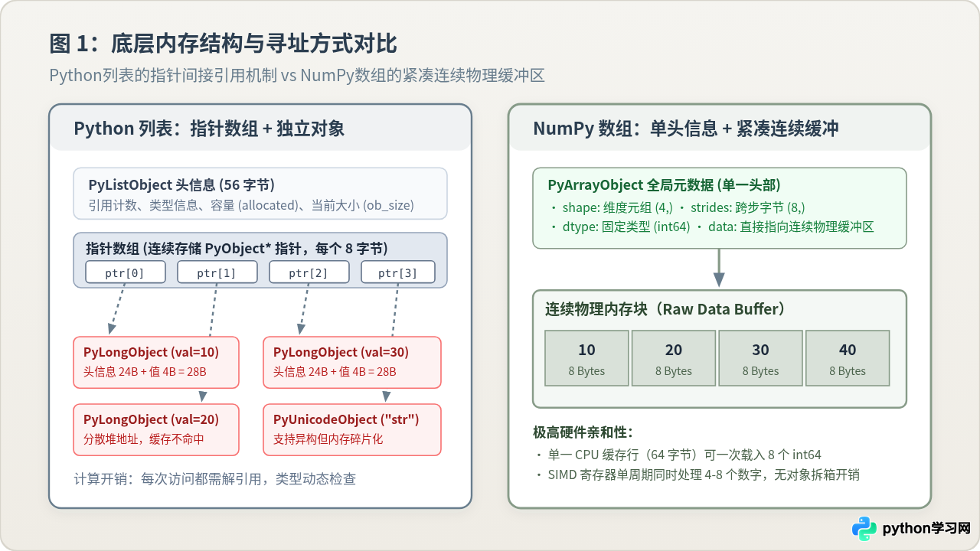980x551 pixels.
Task: Click the 支持异构但内存碎片化 text
Action: point(328,439)
